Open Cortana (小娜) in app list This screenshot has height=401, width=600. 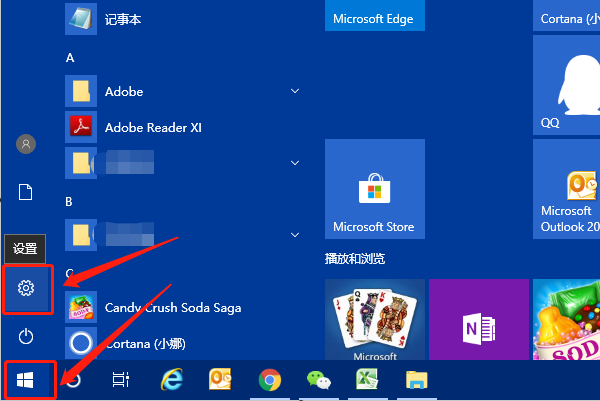[x=182, y=343]
